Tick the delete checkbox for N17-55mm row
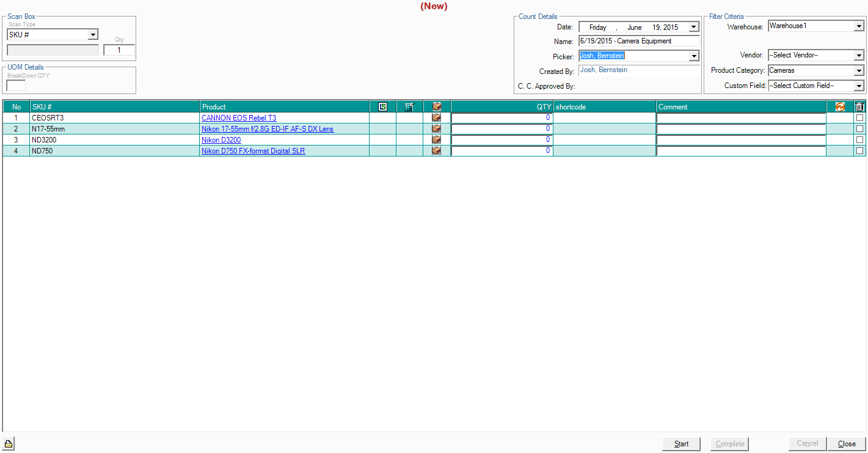The image size is (868, 453). (x=859, y=129)
